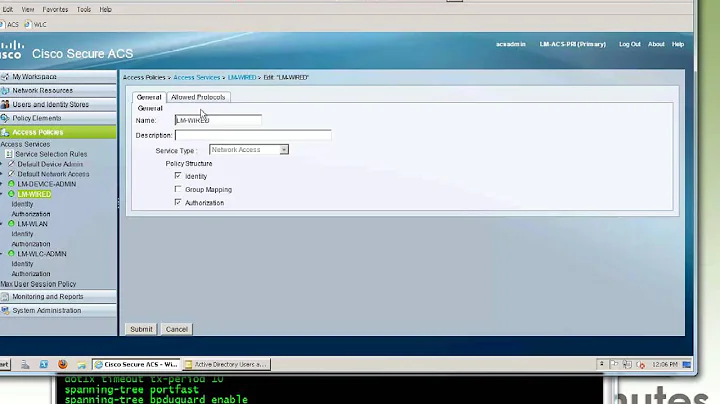
Task: Open the Service Type dropdown
Action: (x=248, y=150)
